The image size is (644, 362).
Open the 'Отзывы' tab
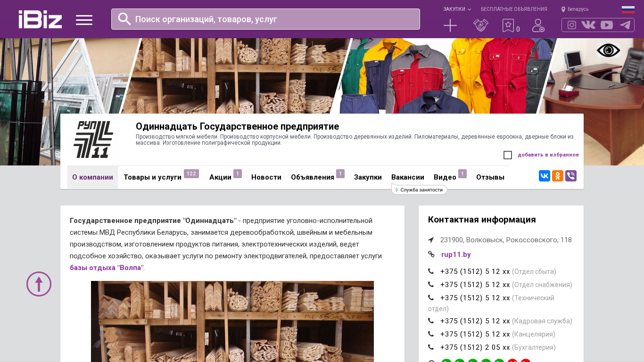pos(490,177)
